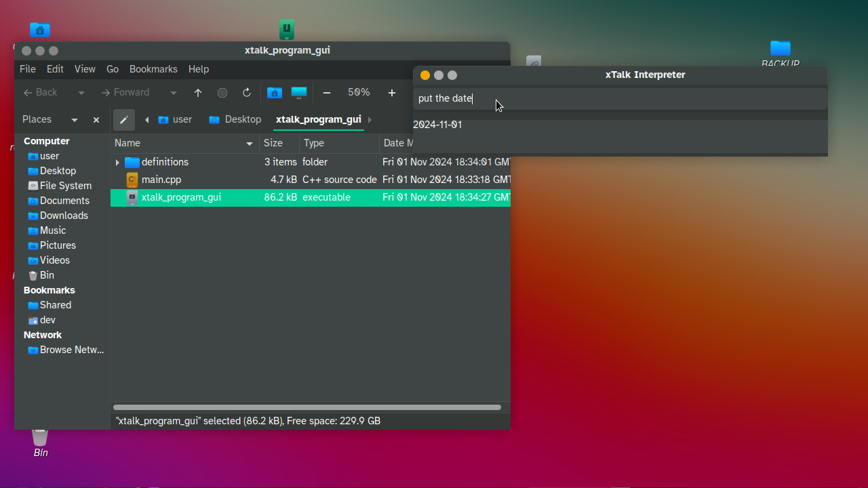Zoom in with the plus icon

coord(392,93)
